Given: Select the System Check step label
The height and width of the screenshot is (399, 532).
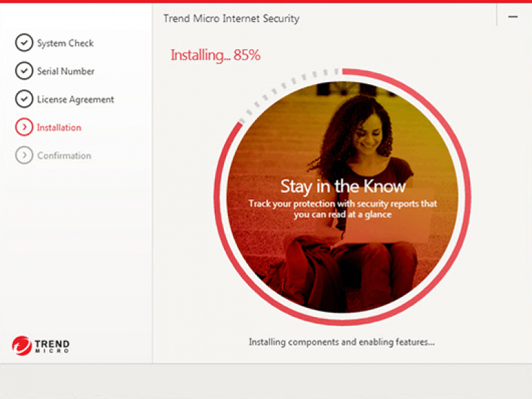Looking at the screenshot, I should 65,43.
